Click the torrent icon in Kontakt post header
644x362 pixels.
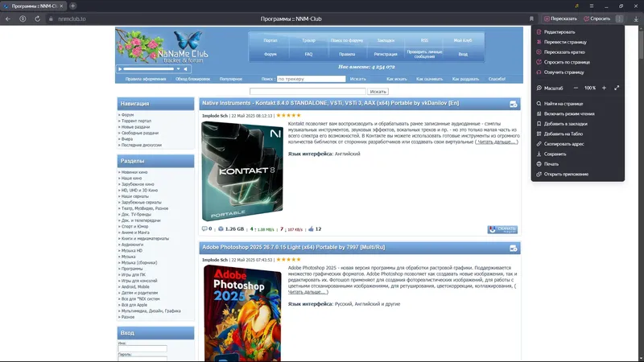click(513, 105)
